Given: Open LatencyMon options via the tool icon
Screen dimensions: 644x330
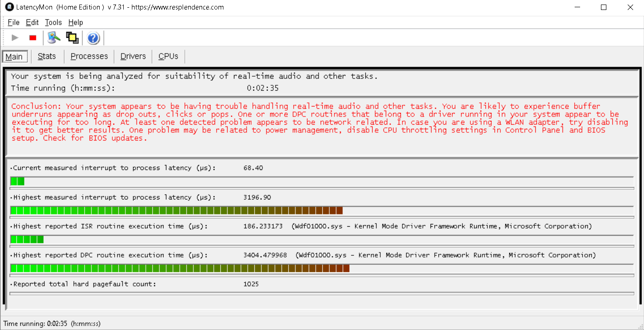Looking at the screenshot, I should coord(53,38).
